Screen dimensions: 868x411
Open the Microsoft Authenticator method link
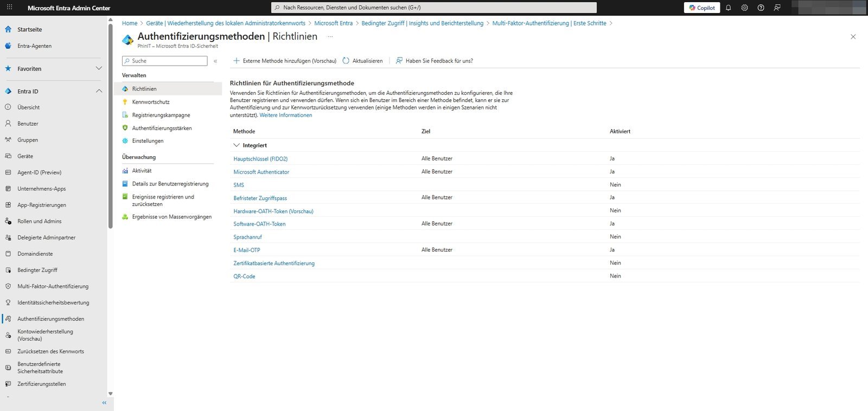pos(261,172)
